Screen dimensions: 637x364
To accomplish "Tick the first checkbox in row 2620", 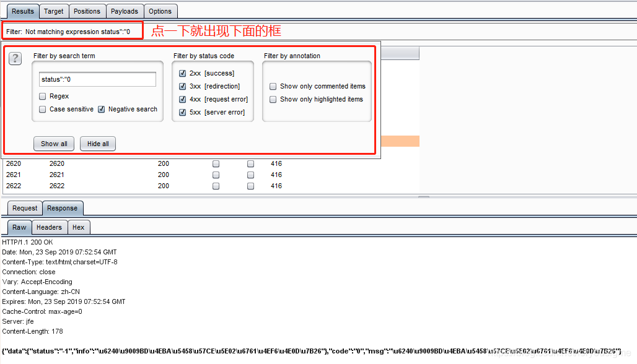I will click(216, 163).
